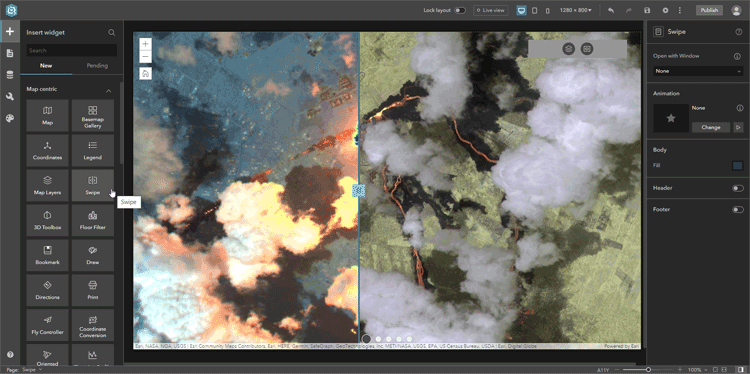This screenshot has width=750, height=374.
Task: Click the map Home button
Action: pos(146,74)
